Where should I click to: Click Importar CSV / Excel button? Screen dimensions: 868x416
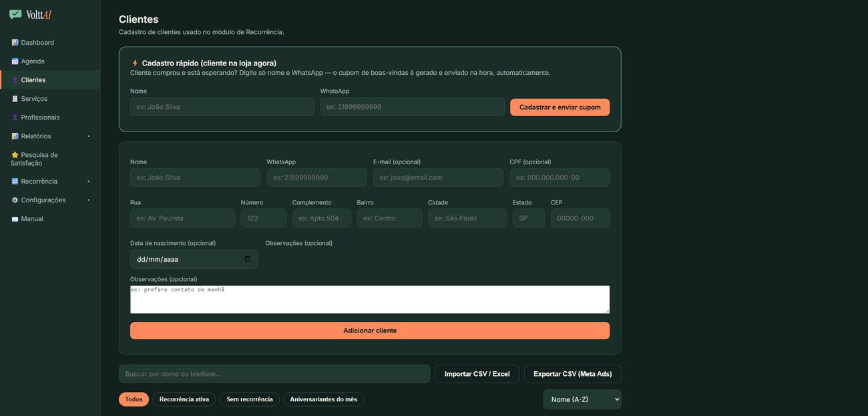(x=477, y=374)
